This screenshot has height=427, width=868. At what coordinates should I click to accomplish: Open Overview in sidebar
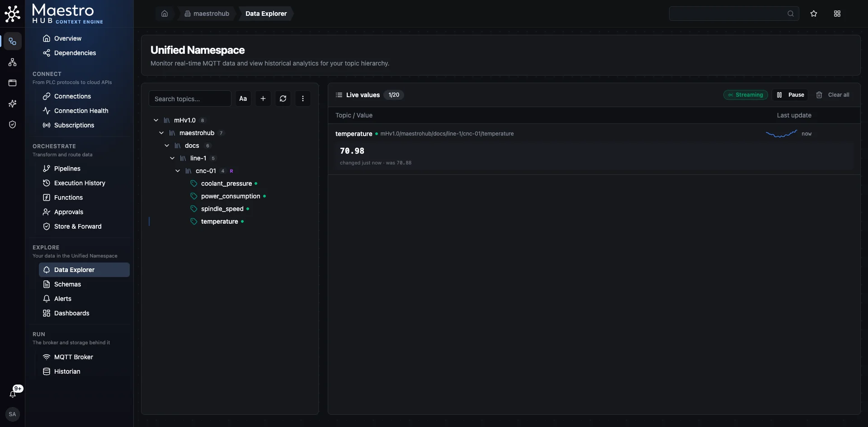84,38
